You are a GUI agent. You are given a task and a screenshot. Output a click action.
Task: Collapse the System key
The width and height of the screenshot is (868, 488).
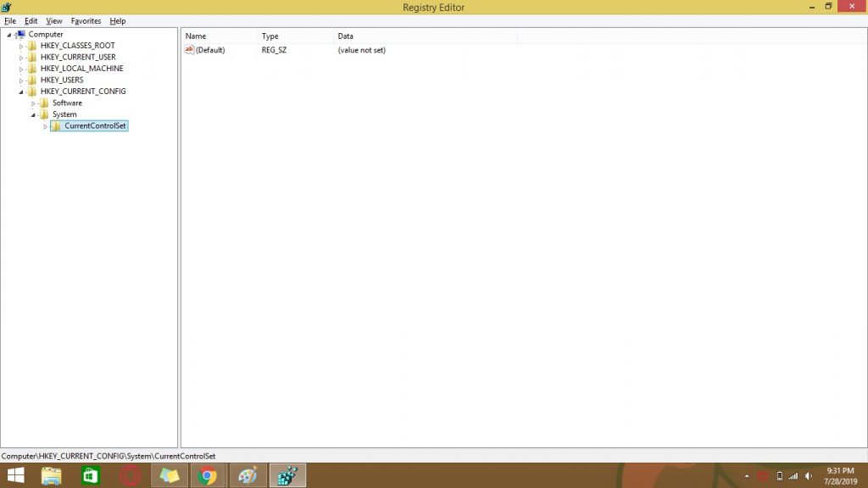point(33,115)
